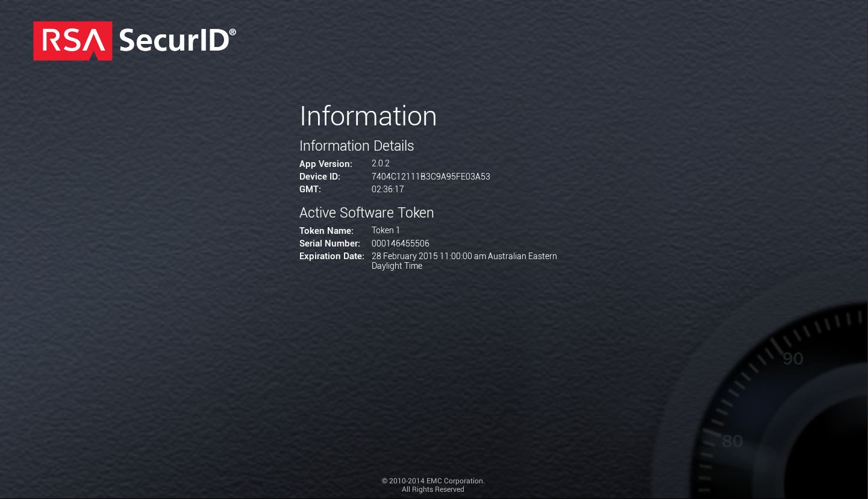Click the GMT label

point(310,189)
